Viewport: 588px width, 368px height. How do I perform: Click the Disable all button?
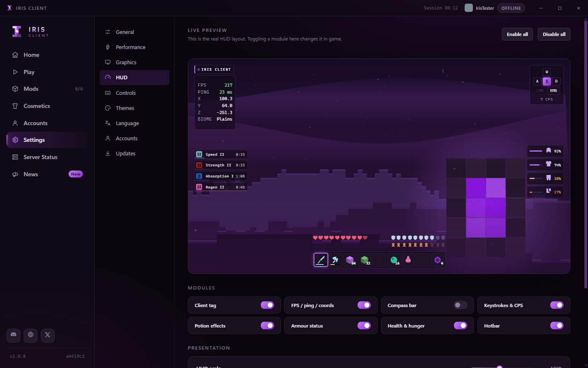(554, 34)
